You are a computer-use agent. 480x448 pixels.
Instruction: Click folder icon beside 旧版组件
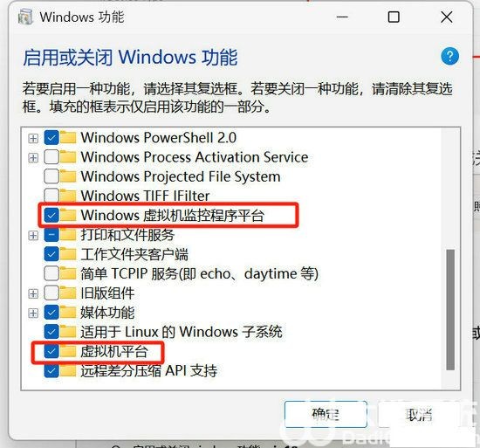click(68, 293)
